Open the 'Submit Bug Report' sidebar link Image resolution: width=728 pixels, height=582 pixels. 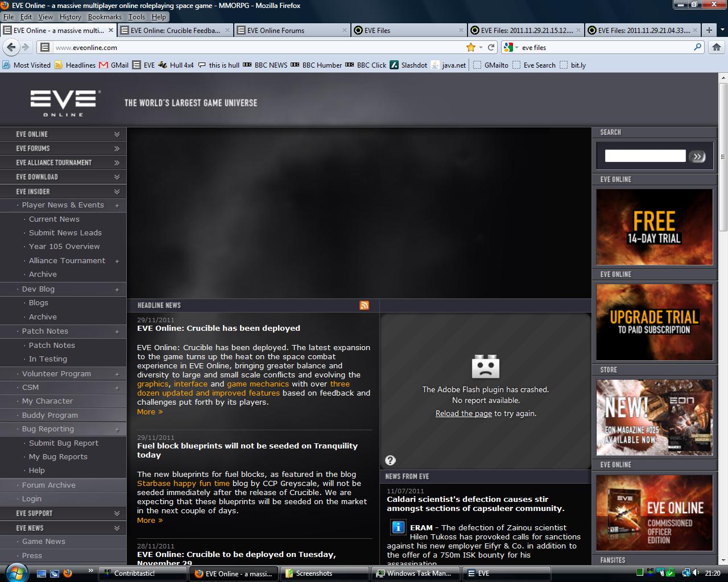(64, 443)
